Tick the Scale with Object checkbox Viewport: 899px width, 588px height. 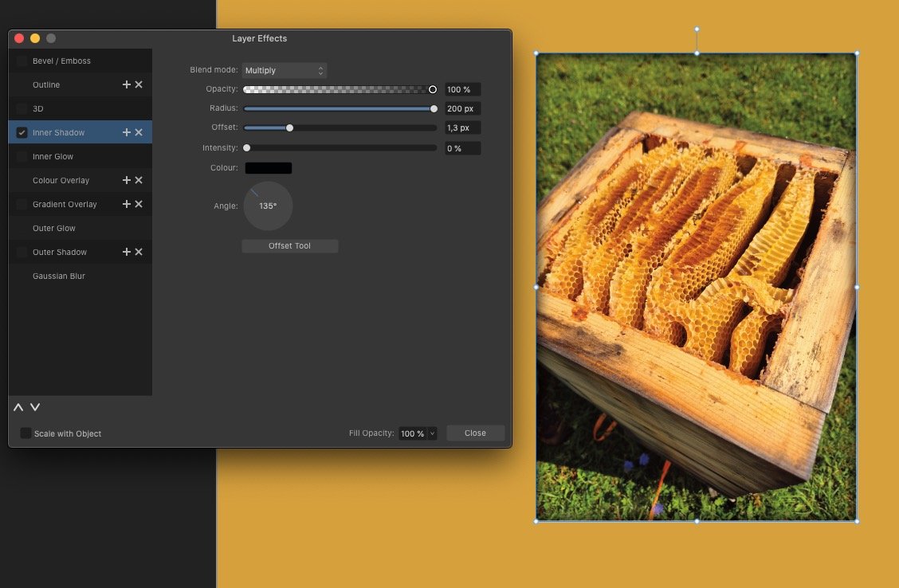26,433
